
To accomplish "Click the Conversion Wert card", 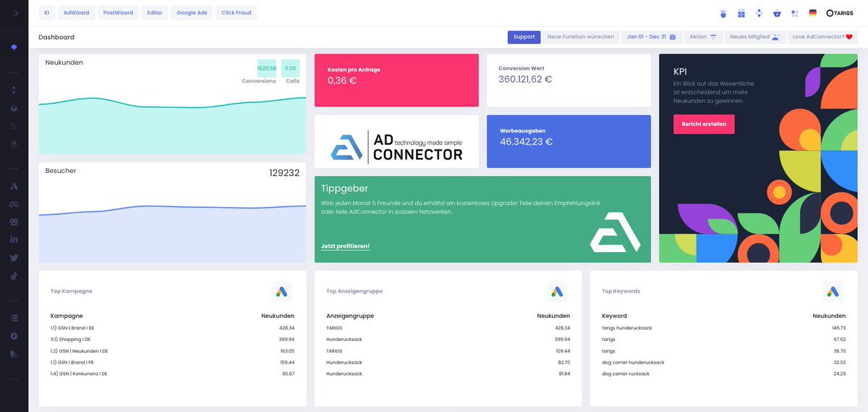I will 569,80.
